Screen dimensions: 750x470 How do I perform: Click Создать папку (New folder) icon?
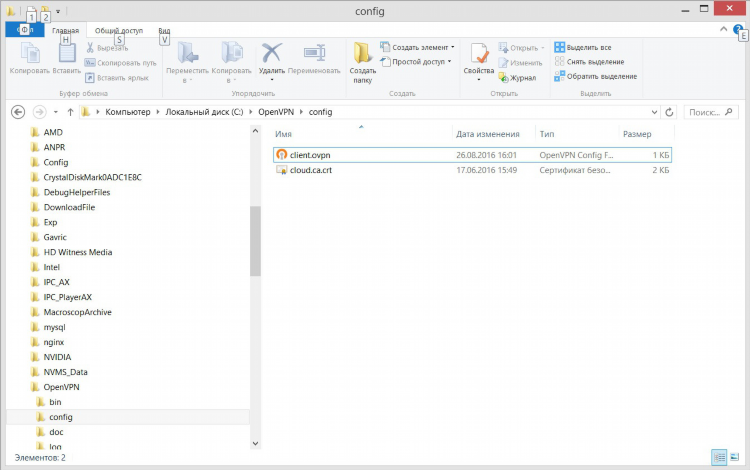362,53
